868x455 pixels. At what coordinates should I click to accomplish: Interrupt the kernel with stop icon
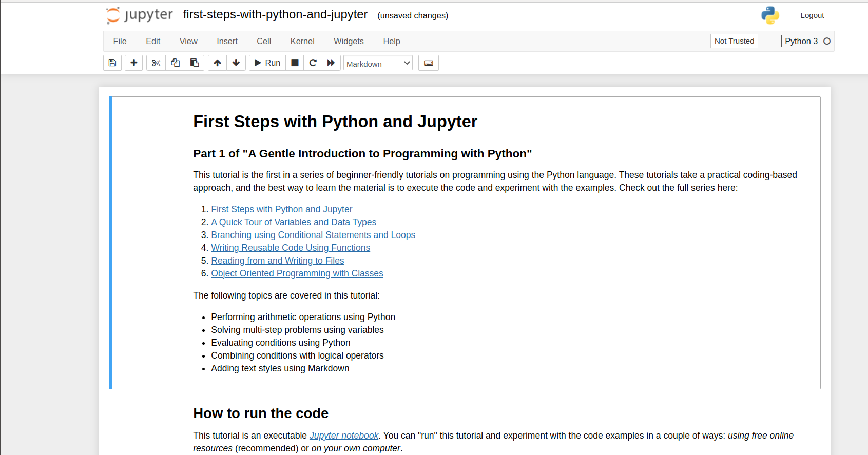295,63
